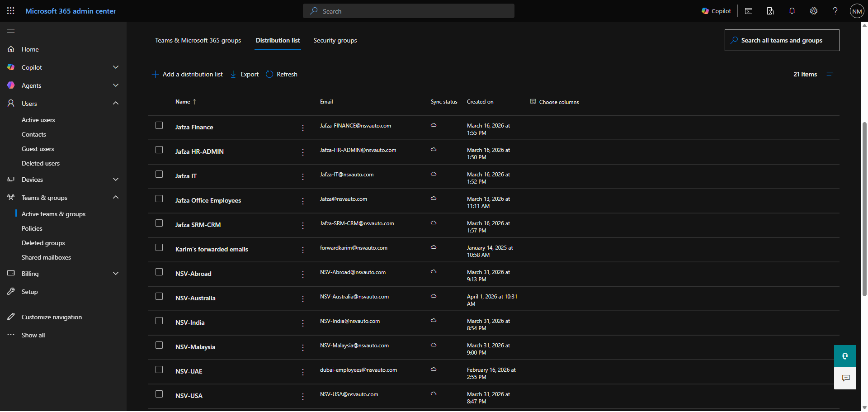Click the document export icon in header
868x412 pixels.
770,11
